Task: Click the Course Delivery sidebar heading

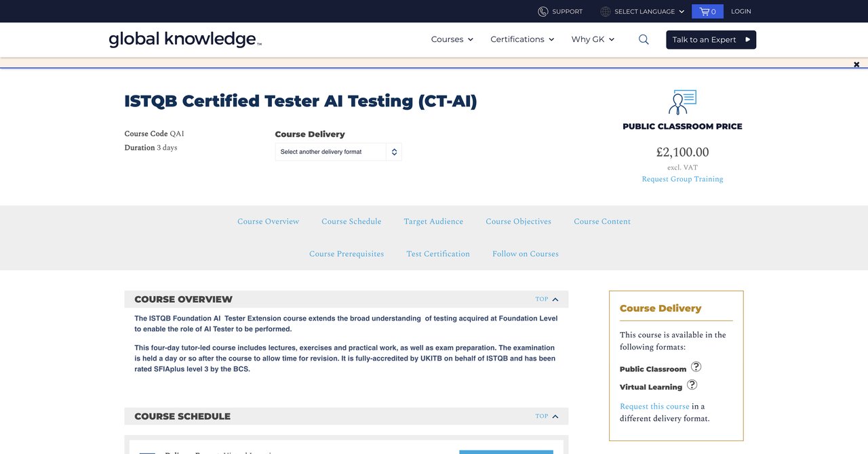Action: (660, 308)
